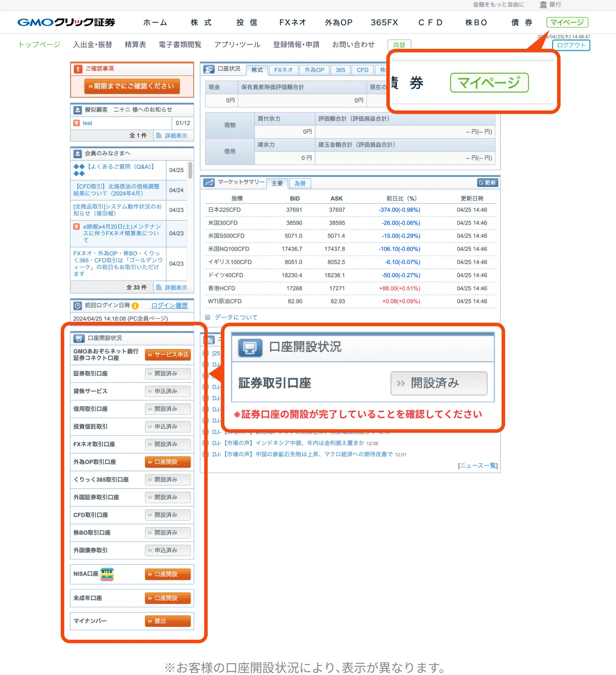Open the データについて link
616x675 pixels.
tap(236, 317)
